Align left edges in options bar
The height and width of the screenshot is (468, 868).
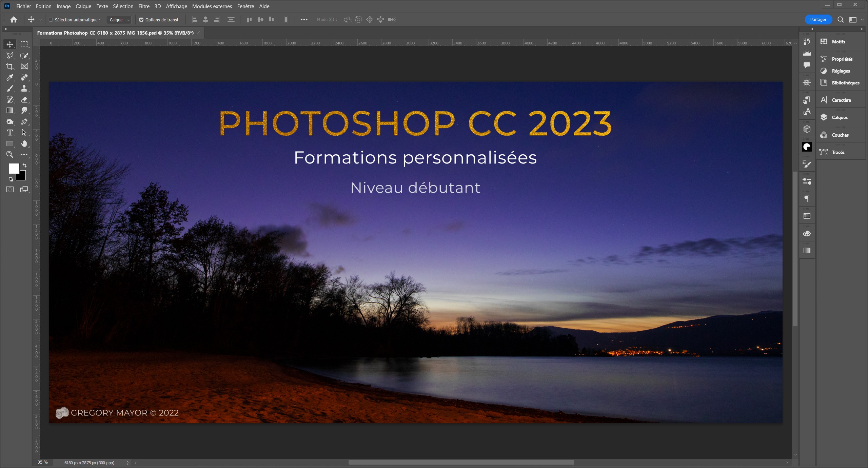coord(195,20)
